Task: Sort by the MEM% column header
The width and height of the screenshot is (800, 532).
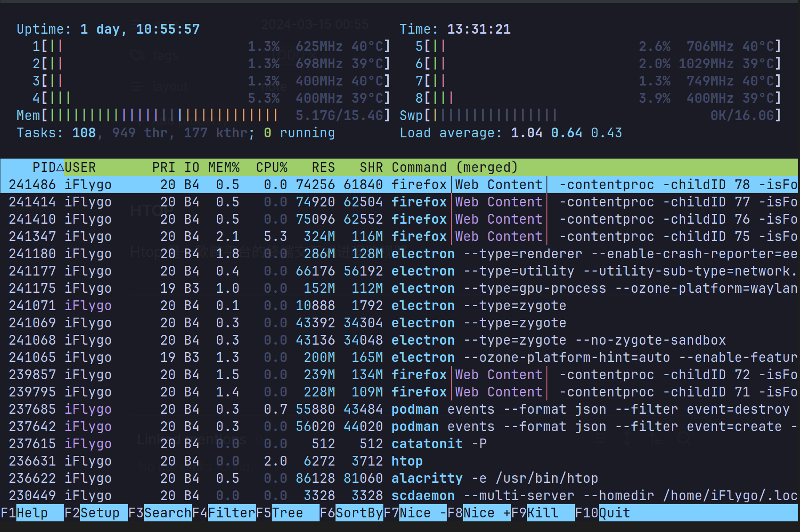Action: click(224, 167)
